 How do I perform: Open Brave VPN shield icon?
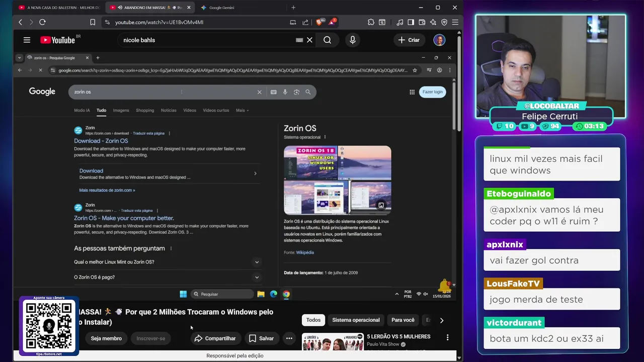(444, 22)
